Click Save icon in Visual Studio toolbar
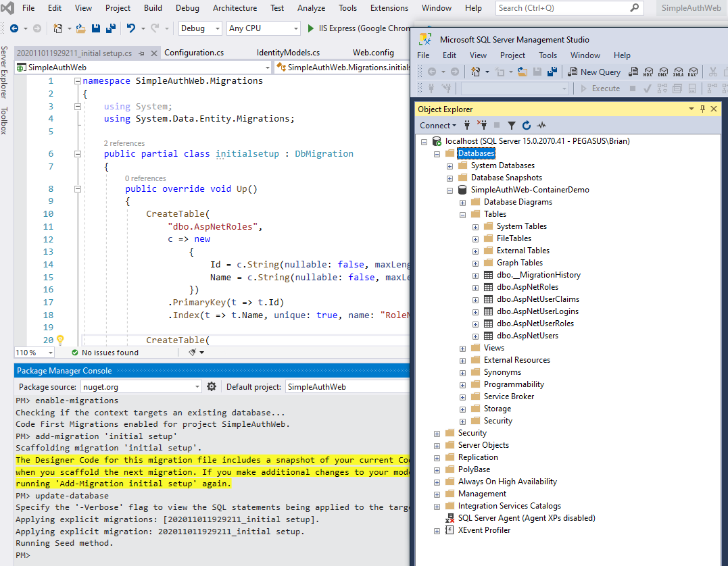Viewport: 728px width, 566px height. point(96,28)
